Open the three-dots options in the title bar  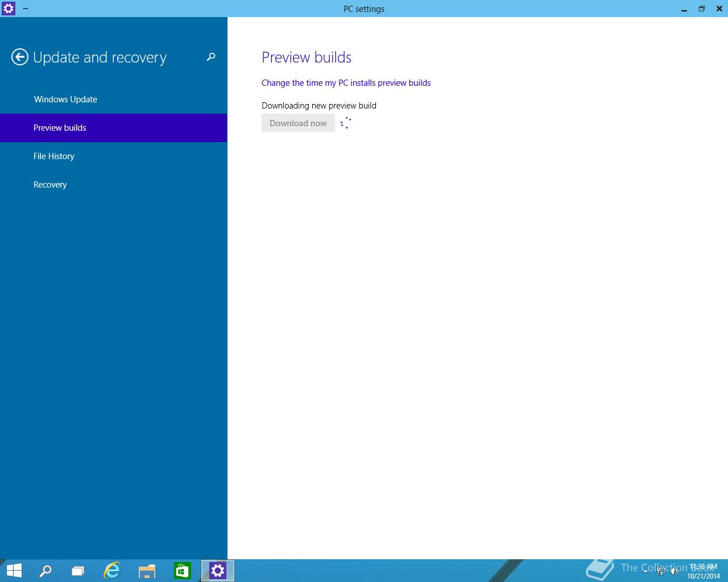click(26, 9)
